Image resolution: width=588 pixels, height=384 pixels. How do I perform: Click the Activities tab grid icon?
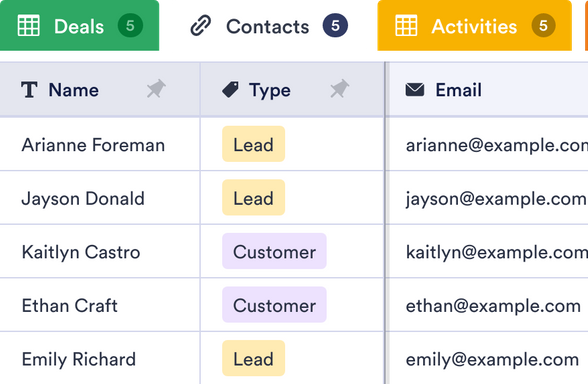point(406,26)
